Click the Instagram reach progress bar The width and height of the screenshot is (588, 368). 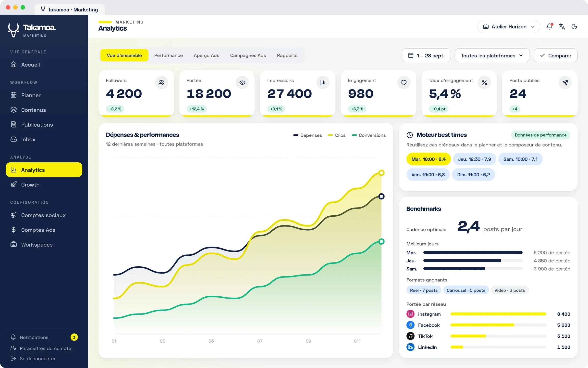point(498,314)
